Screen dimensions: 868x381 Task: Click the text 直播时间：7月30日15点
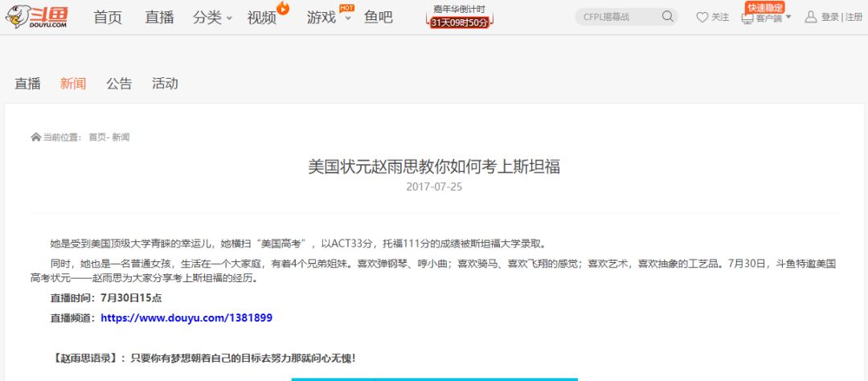click(106, 298)
